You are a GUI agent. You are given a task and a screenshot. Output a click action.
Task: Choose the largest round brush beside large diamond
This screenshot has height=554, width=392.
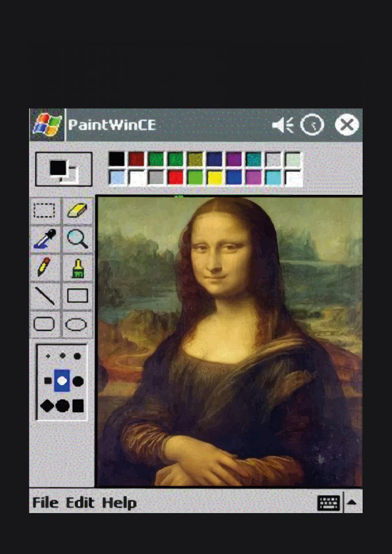[x=62, y=406]
